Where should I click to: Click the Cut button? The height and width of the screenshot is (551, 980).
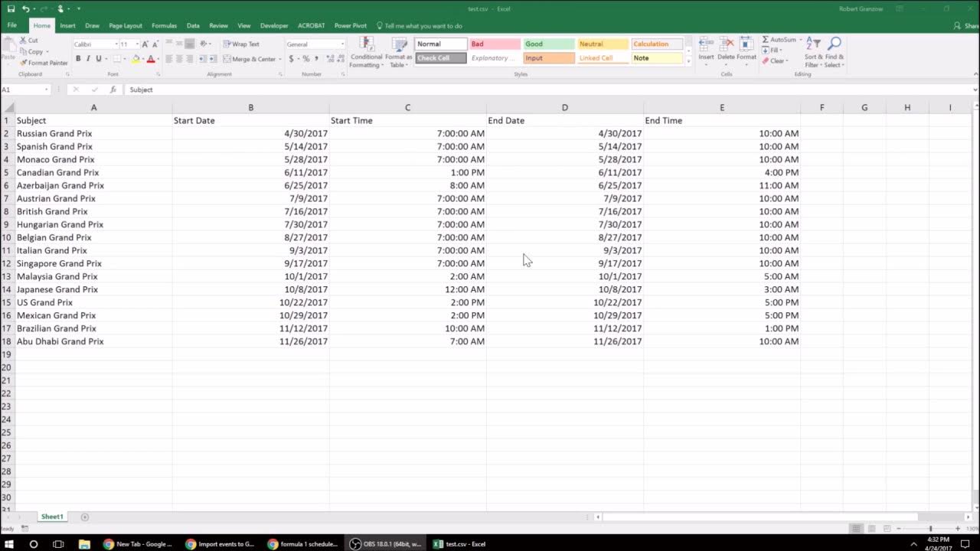click(x=29, y=41)
